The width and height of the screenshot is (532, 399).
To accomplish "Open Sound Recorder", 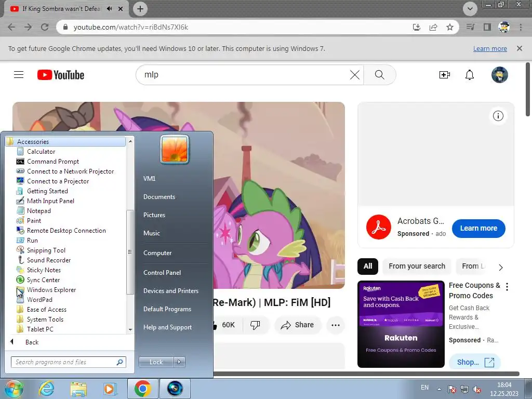I will [48, 260].
